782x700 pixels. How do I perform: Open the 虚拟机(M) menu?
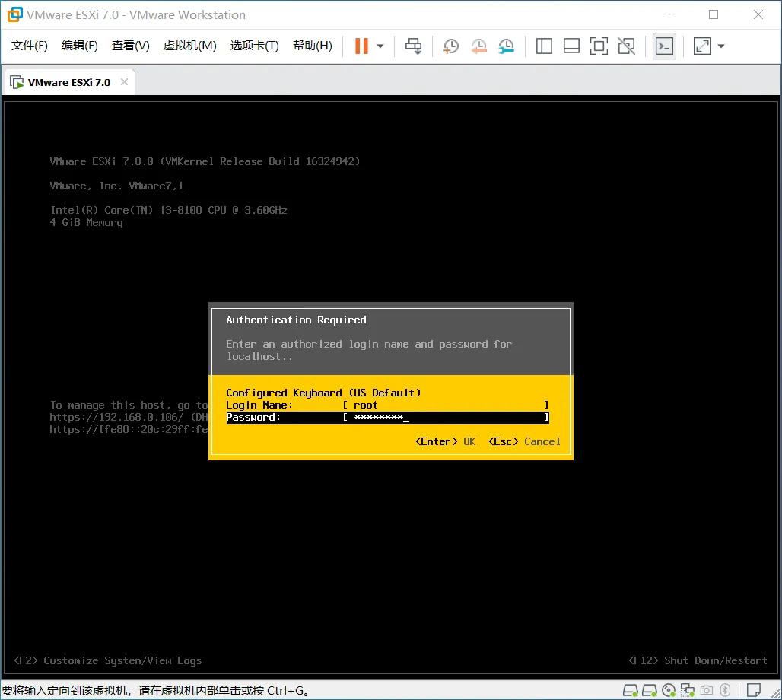pos(190,46)
